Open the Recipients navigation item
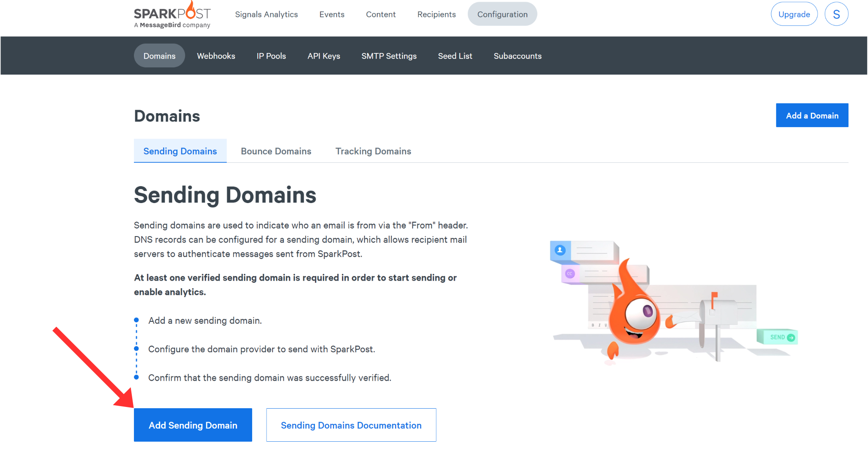This screenshot has height=454, width=868. tap(437, 14)
